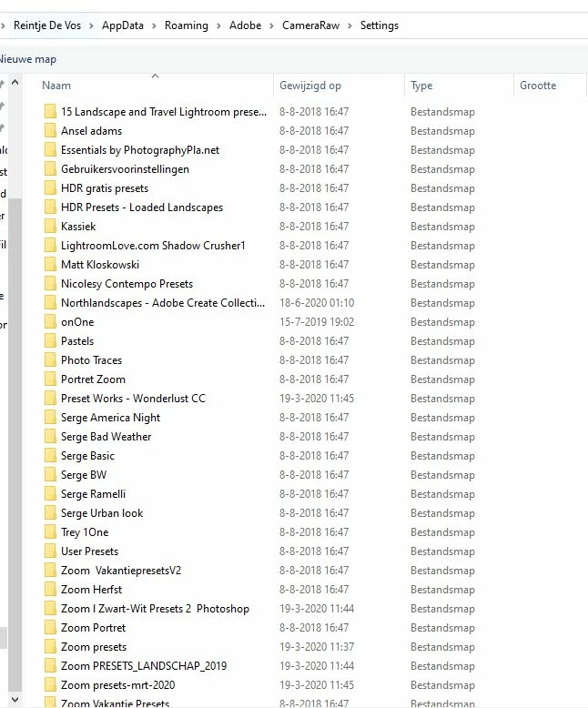Click folder icon of Photo Traces
Viewport: 588px width, 708px height.
tap(50, 359)
